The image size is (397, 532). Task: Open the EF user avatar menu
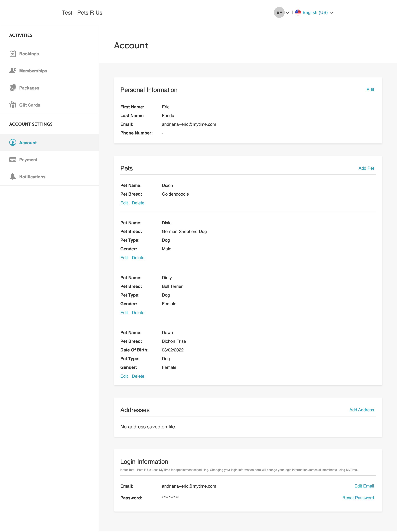click(279, 13)
